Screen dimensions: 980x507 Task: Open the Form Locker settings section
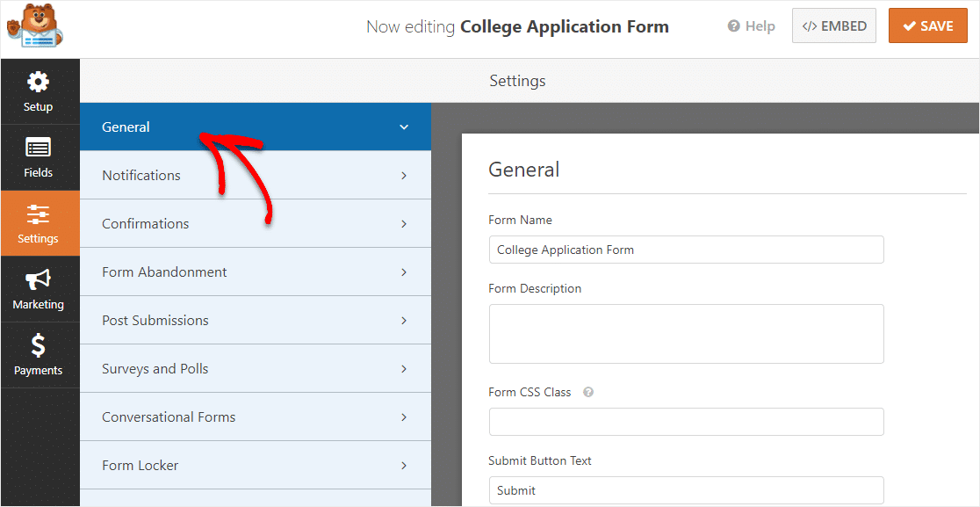pyautogui.click(x=256, y=465)
